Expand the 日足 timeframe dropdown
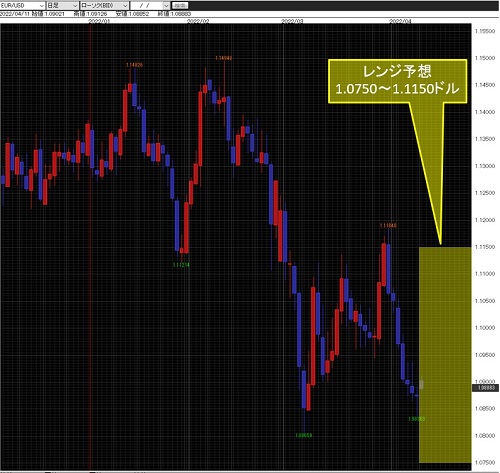 pyautogui.click(x=62, y=5)
